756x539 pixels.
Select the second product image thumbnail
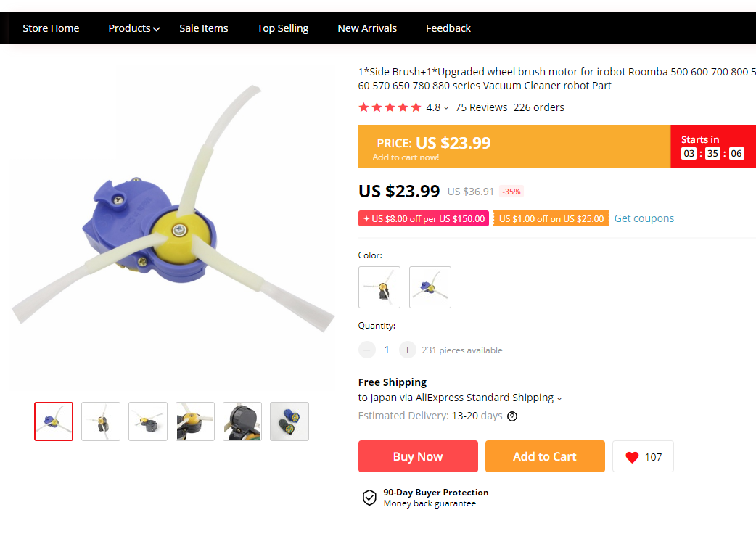tap(101, 421)
